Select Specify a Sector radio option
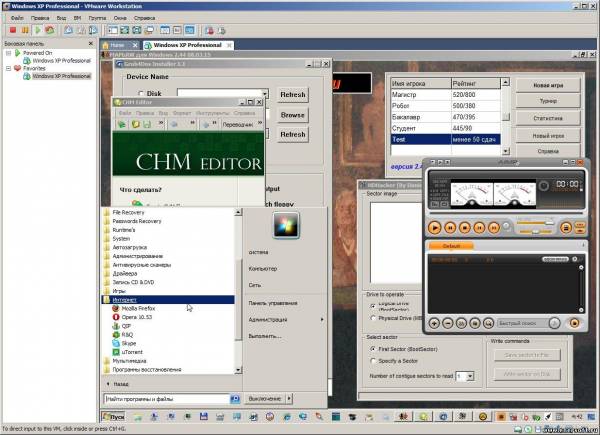The image size is (600, 435). 373,361
